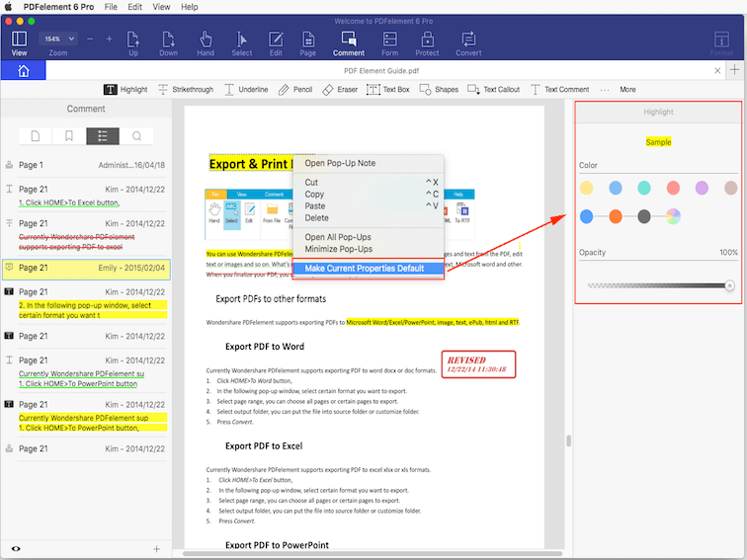Open the Edit tool

point(276,43)
